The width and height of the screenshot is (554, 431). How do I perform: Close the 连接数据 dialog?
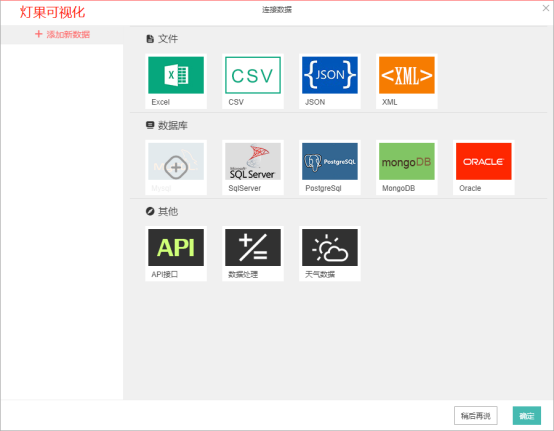point(546,8)
